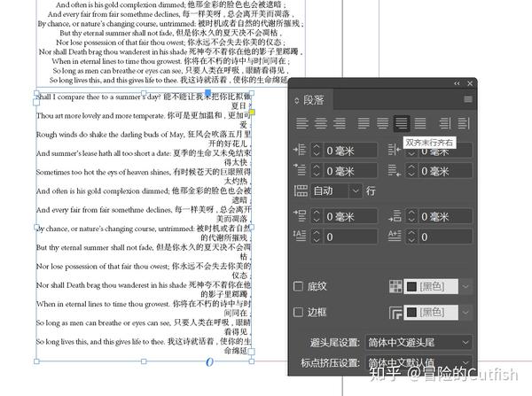
Task: Click the 底纹 shading [黑色] color swatch
Action: pos(431,287)
